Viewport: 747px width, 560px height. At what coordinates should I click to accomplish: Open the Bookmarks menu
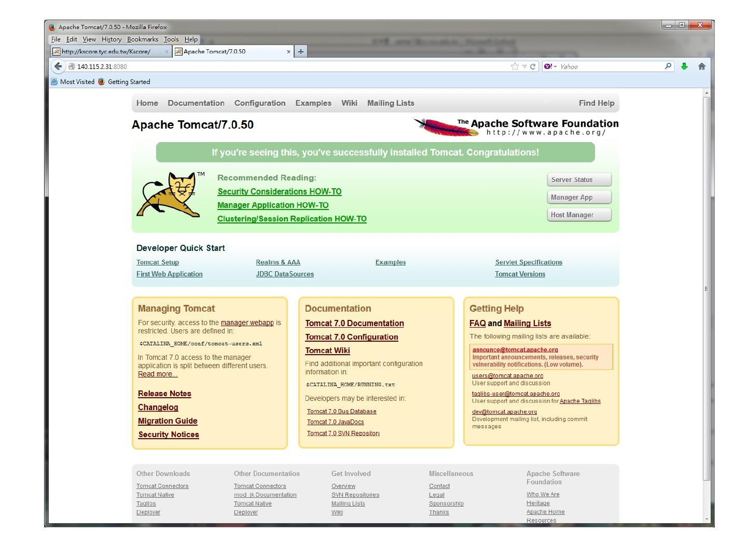143,39
